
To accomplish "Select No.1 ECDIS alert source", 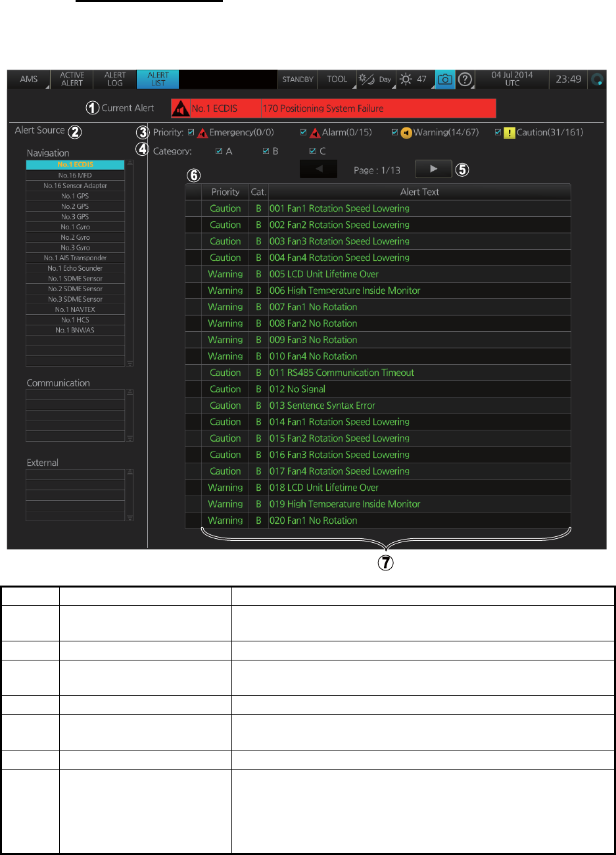I will coord(75,164).
